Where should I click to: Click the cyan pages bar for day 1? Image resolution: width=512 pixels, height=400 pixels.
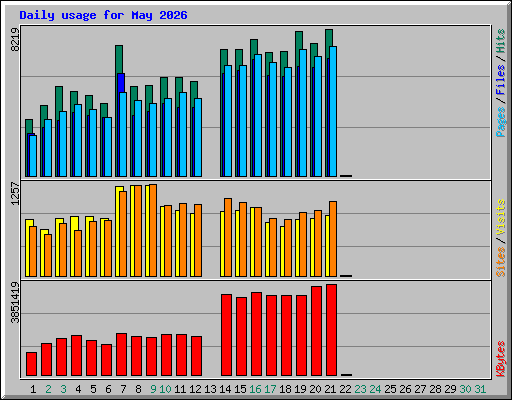33,156
